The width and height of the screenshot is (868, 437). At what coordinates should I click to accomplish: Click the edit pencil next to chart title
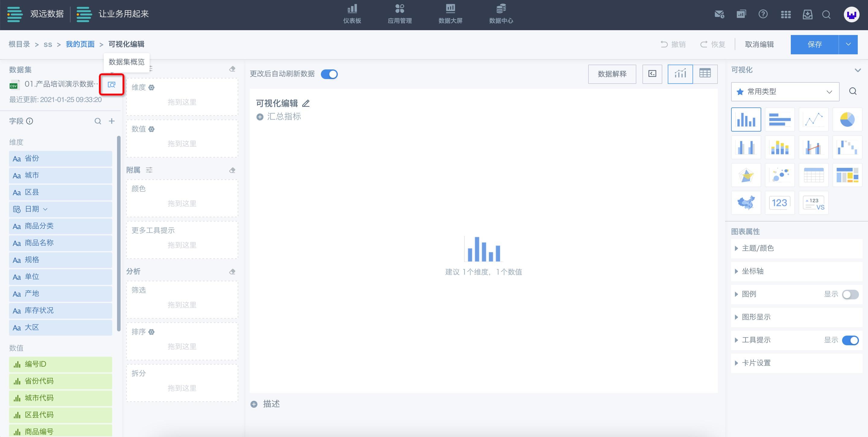click(306, 104)
